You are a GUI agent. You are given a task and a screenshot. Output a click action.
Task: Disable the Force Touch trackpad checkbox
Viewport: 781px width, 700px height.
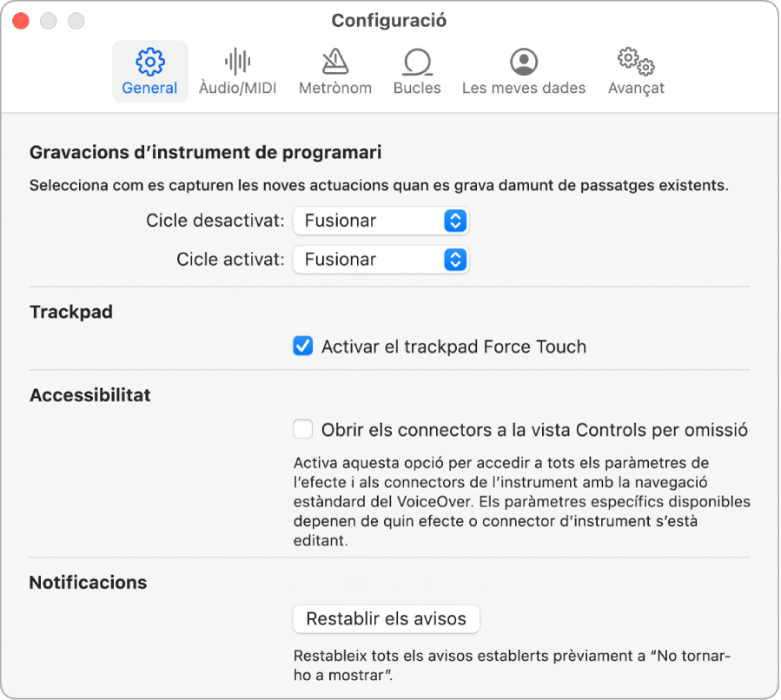click(x=303, y=347)
